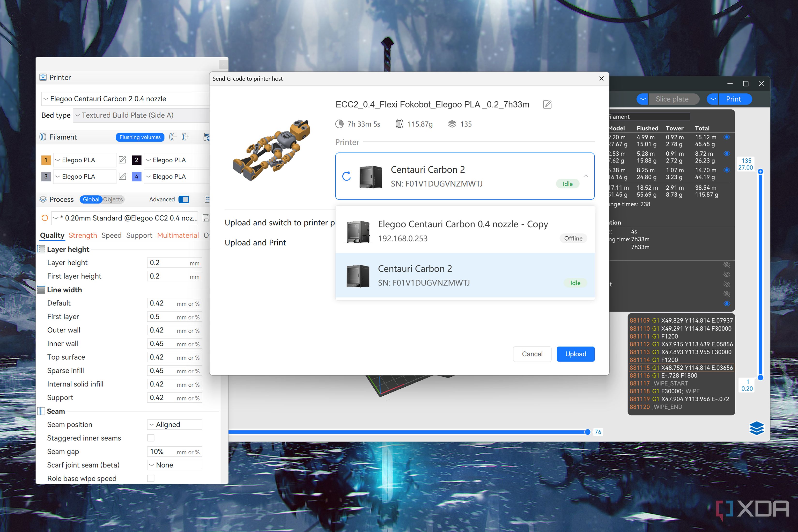Click the layers stack icon in preview
Viewport: 798px width, 532px height.
point(756,428)
